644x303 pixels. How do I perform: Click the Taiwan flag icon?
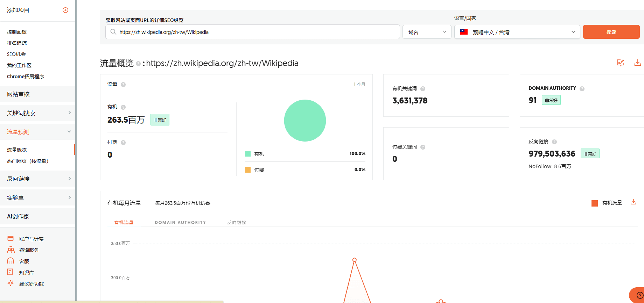[x=464, y=32]
